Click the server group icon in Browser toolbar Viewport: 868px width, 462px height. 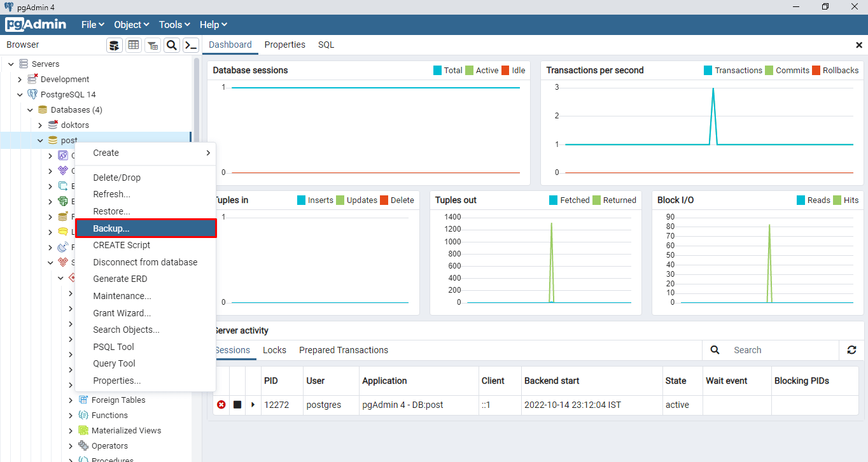pos(115,45)
